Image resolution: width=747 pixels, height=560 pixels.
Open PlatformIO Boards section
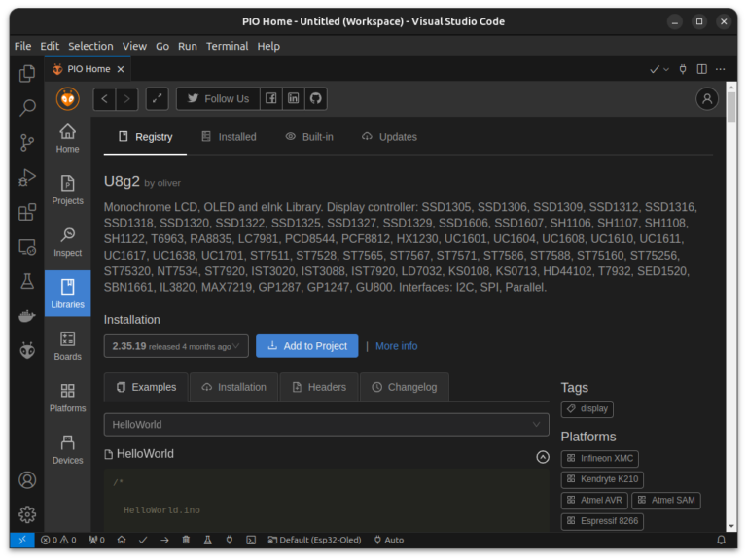coord(67,345)
